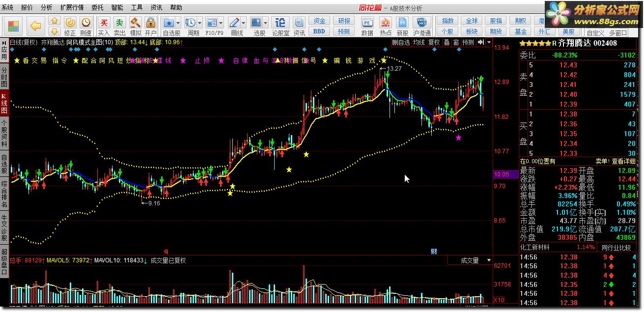Click the green 卖出 sell icon
644x312 pixels.
pos(120,26)
